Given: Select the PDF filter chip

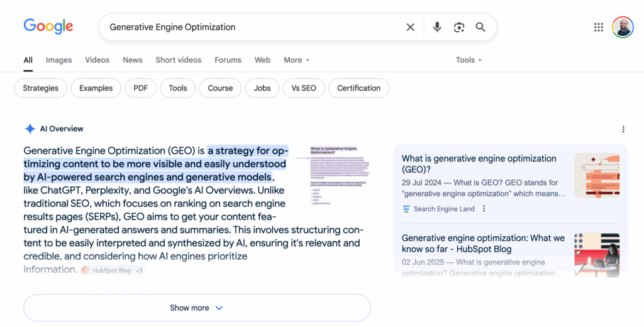Looking at the screenshot, I should 140,88.
